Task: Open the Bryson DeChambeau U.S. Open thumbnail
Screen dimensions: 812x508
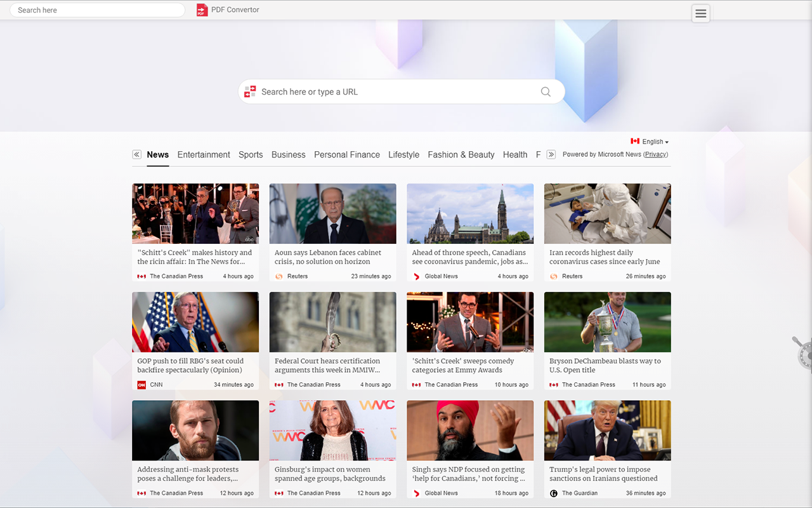Action: point(607,322)
